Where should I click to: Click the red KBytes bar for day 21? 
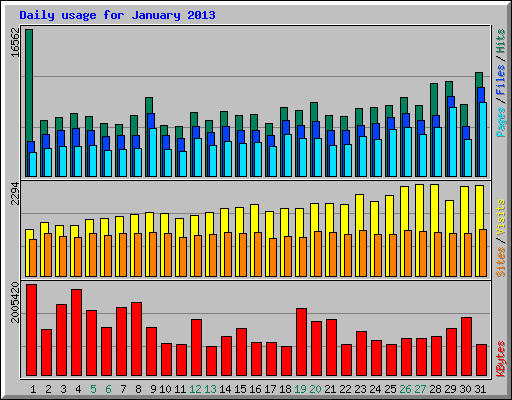(331, 348)
